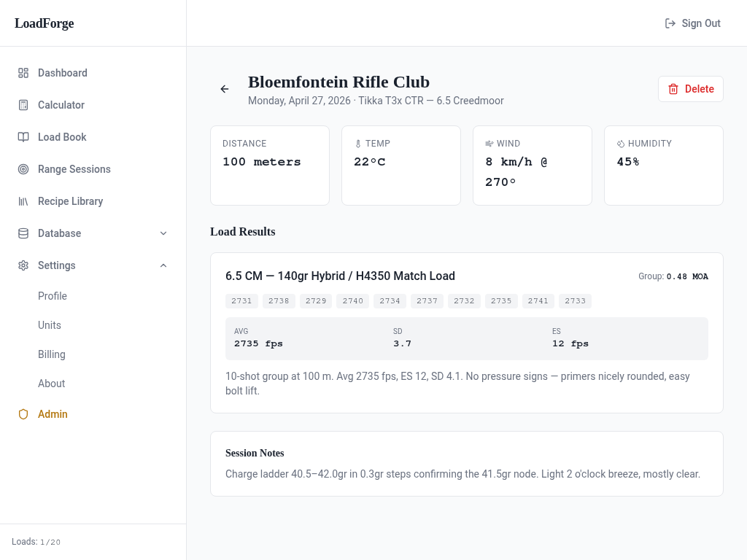This screenshot has height=560, width=747.
Task: Click the 2735 fps average value
Action: point(258,344)
